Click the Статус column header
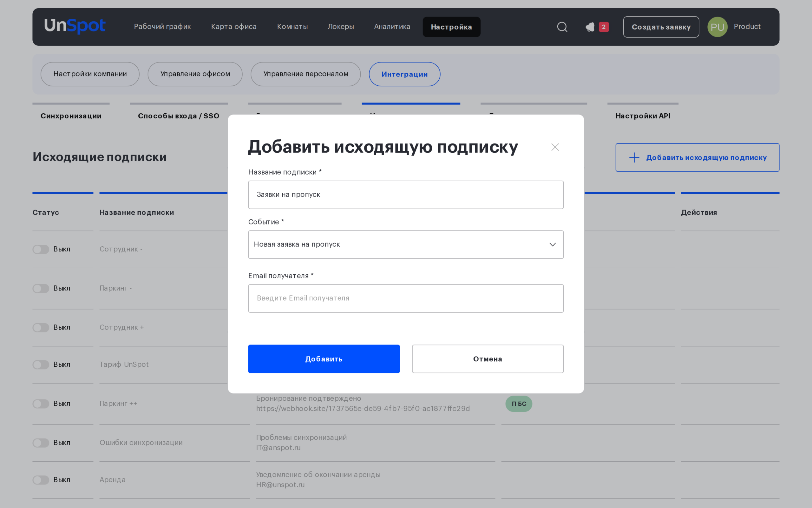Screen dimensions: 812x508 click(x=46, y=213)
